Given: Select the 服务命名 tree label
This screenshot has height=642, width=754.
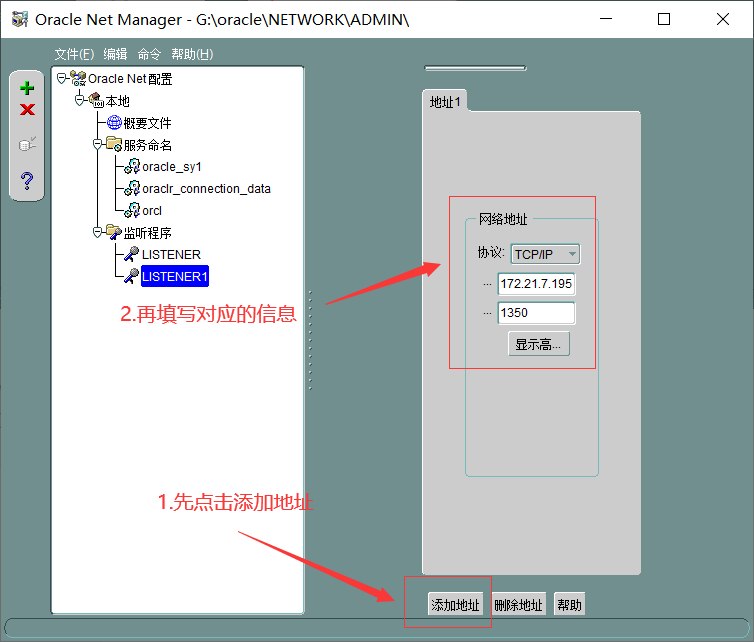Looking at the screenshot, I should click(148, 145).
